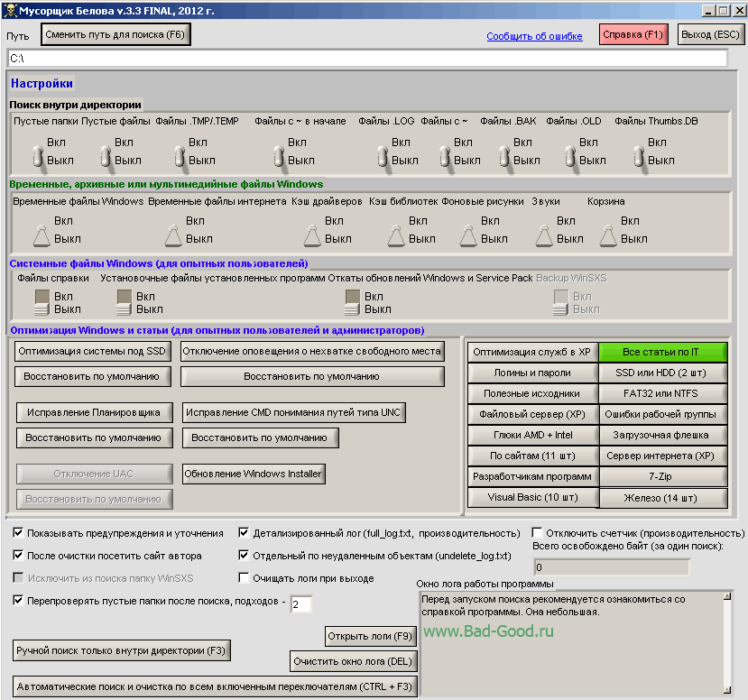Toggle Временные файлы Windows switch

click(42, 236)
